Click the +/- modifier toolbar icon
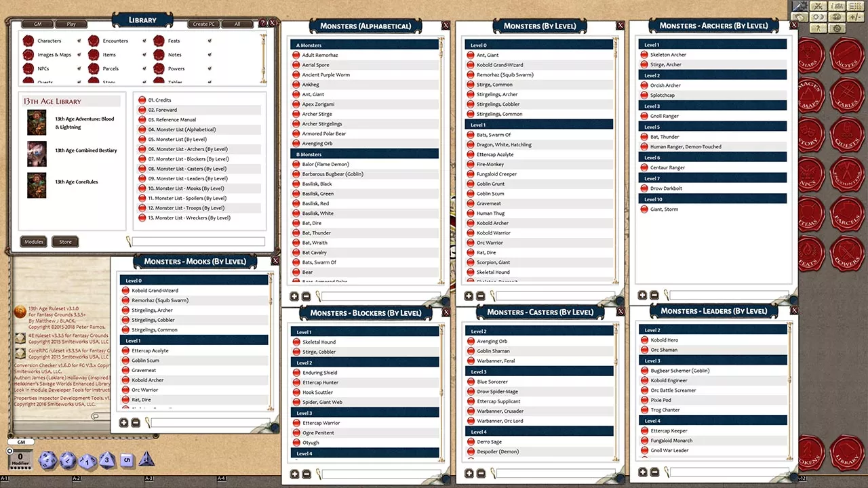 (x=856, y=17)
